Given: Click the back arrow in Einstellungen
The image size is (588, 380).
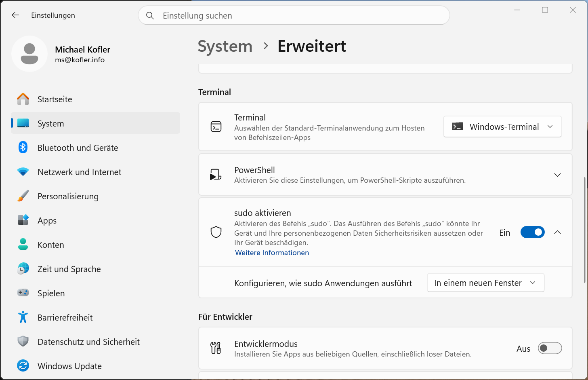Looking at the screenshot, I should pyautogui.click(x=15, y=15).
